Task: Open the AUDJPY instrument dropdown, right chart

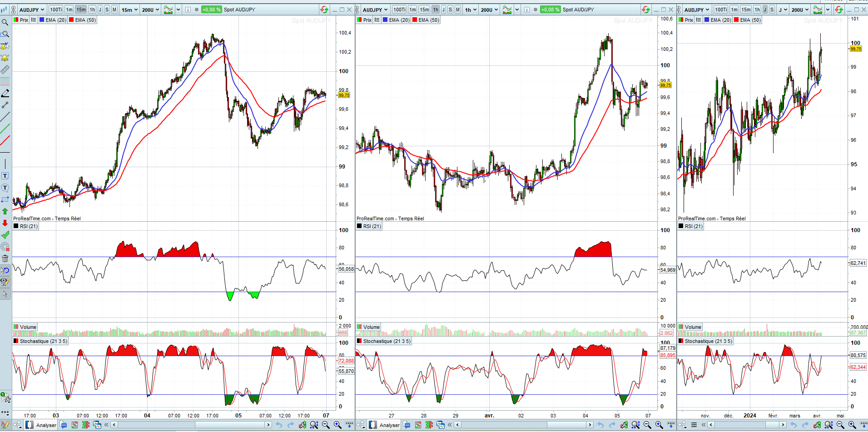Action: (x=697, y=10)
